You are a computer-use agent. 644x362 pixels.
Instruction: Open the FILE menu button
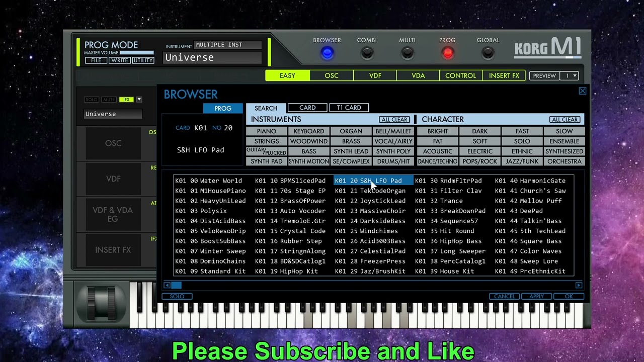coord(96,60)
